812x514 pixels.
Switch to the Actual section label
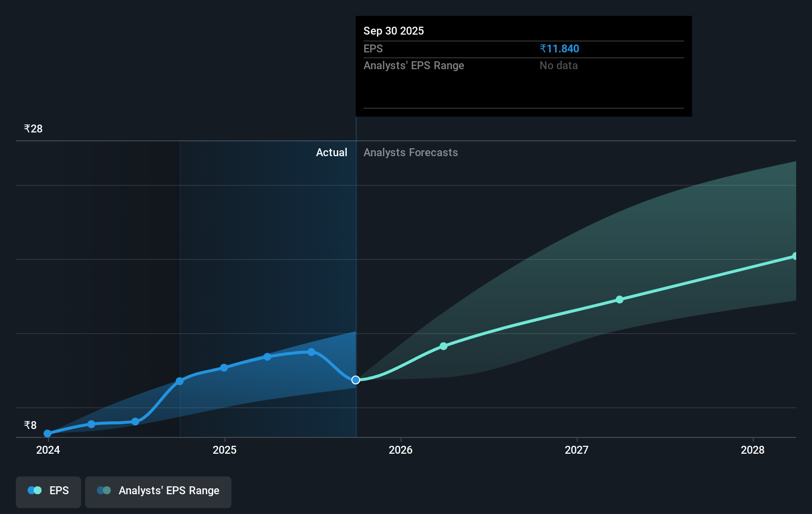pyautogui.click(x=331, y=152)
